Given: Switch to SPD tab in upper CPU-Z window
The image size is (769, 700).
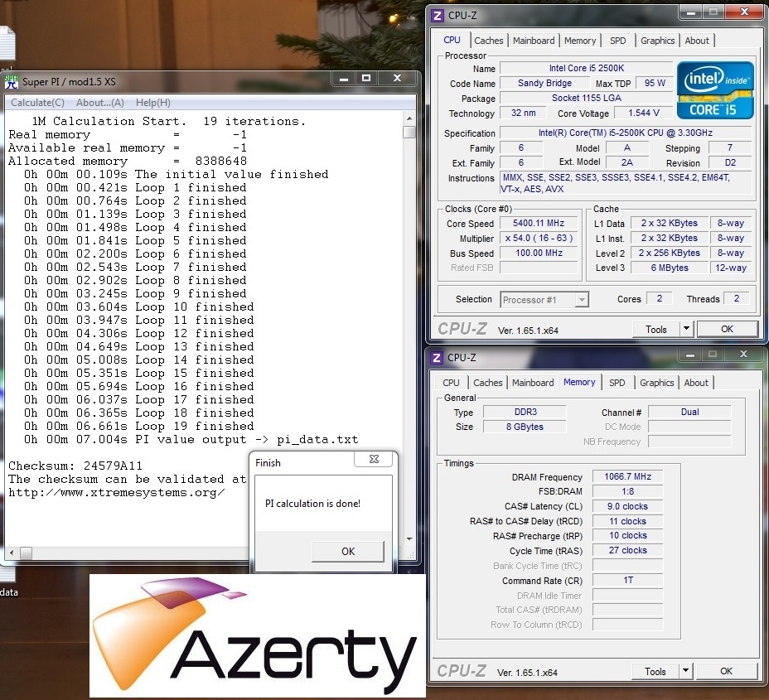Looking at the screenshot, I should click(617, 41).
